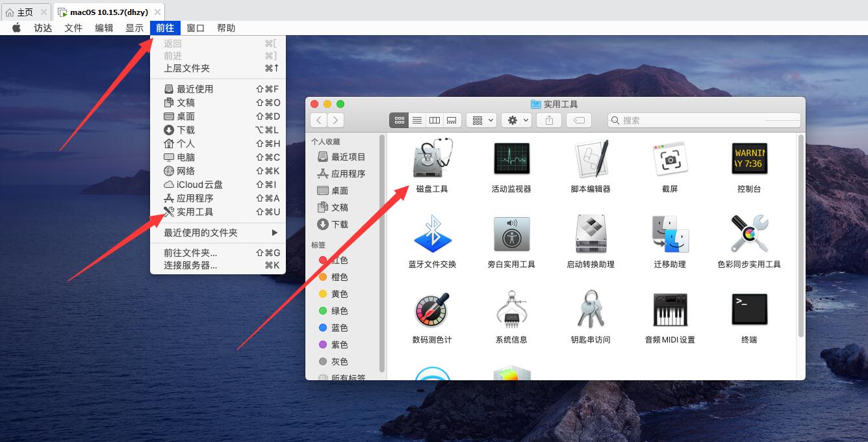Open the 钥匙串访问 keychain icon
The height and width of the screenshot is (442, 868).
pyautogui.click(x=591, y=310)
